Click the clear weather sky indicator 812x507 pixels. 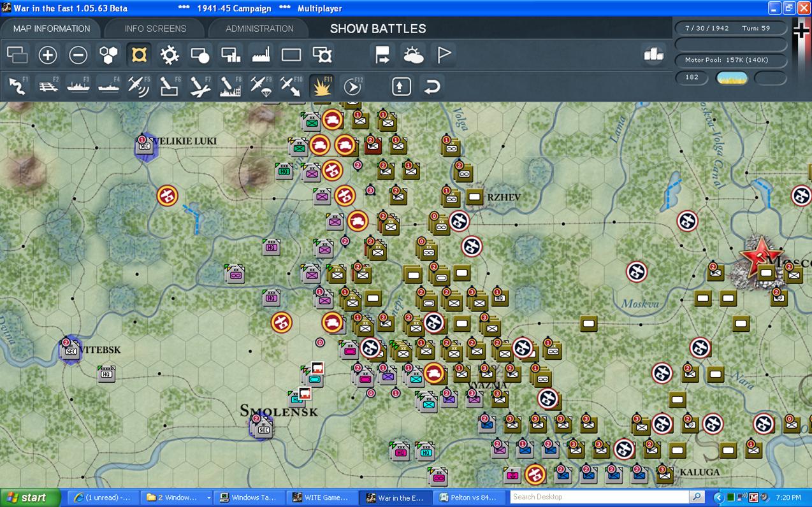(732, 78)
